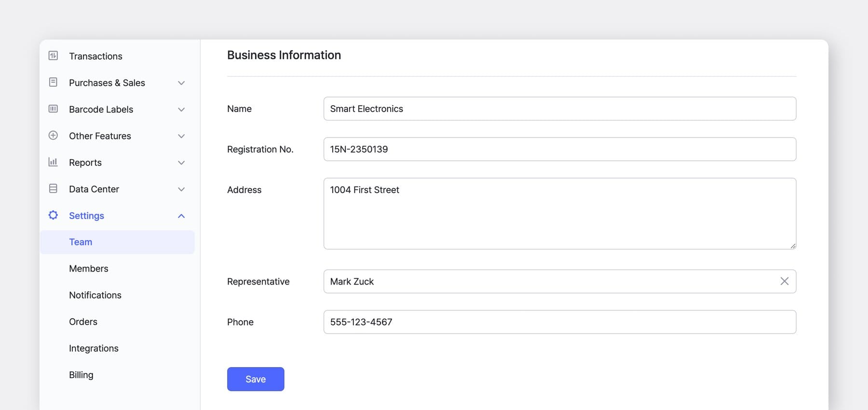Click the Name field with Smart Electronics

coord(560,109)
